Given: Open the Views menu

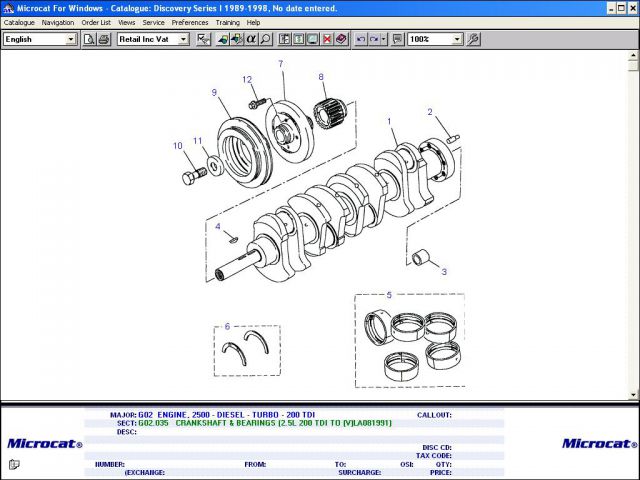Looking at the screenshot, I should click(x=127, y=23).
